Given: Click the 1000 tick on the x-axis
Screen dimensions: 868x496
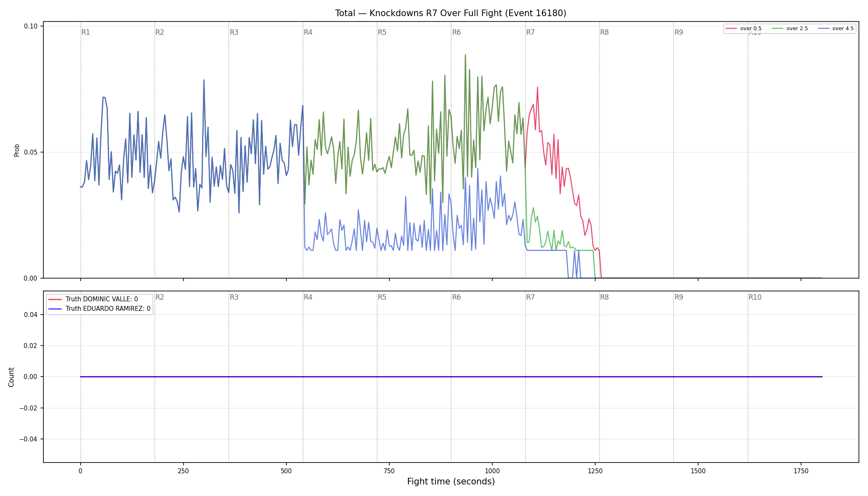Looking at the screenshot, I should (x=492, y=471).
